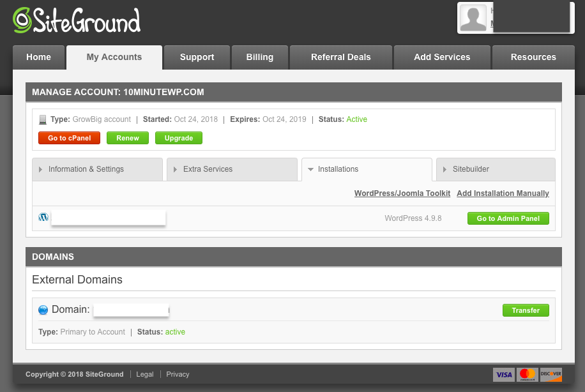Open the Resources tab
Image resolution: width=585 pixels, height=392 pixels.
[x=533, y=57]
